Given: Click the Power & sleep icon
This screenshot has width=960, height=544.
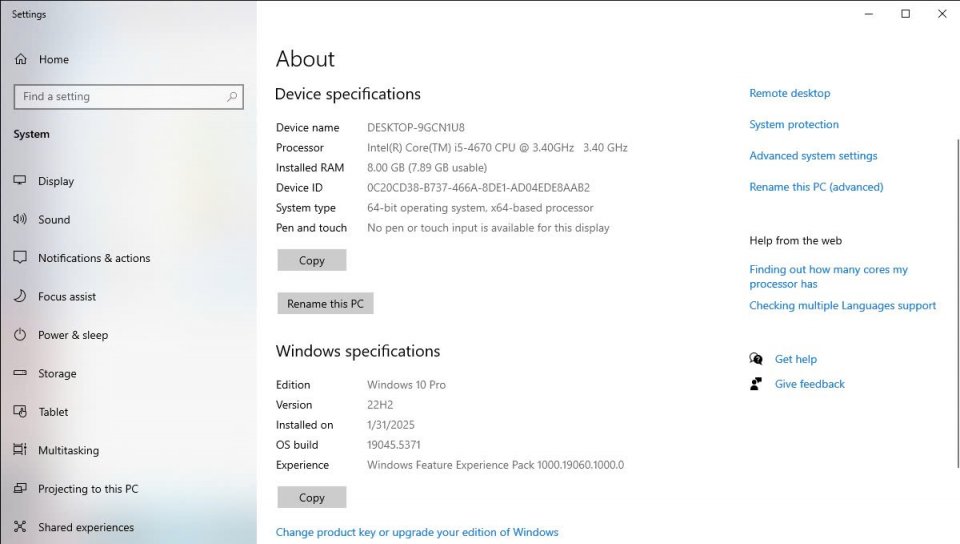Looking at the screenshot, I should [x=20, y=335].
